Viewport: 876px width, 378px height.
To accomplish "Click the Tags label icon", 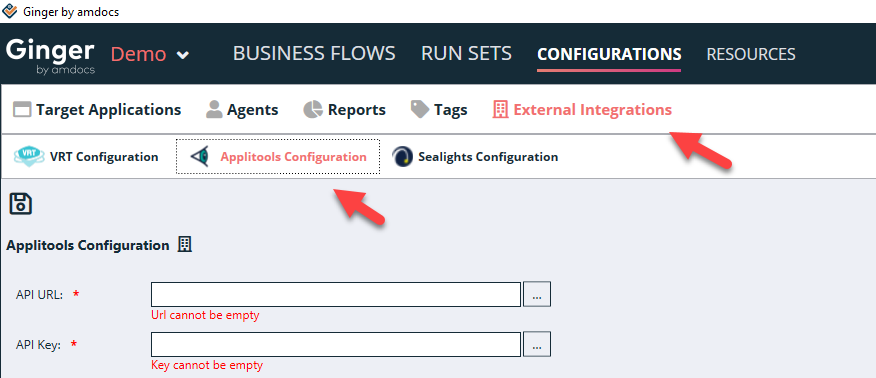I will click(x=420, y=109).
